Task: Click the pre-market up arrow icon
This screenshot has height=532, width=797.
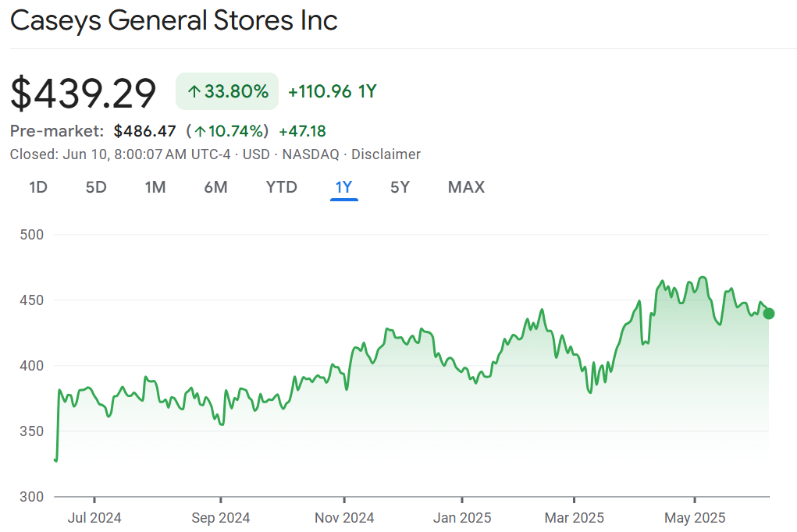Action: pos(200,131)
